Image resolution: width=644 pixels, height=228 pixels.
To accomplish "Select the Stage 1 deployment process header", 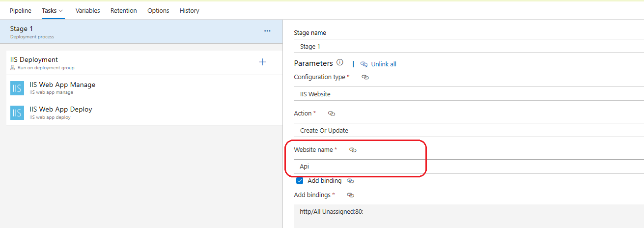I will pos(141,31).
